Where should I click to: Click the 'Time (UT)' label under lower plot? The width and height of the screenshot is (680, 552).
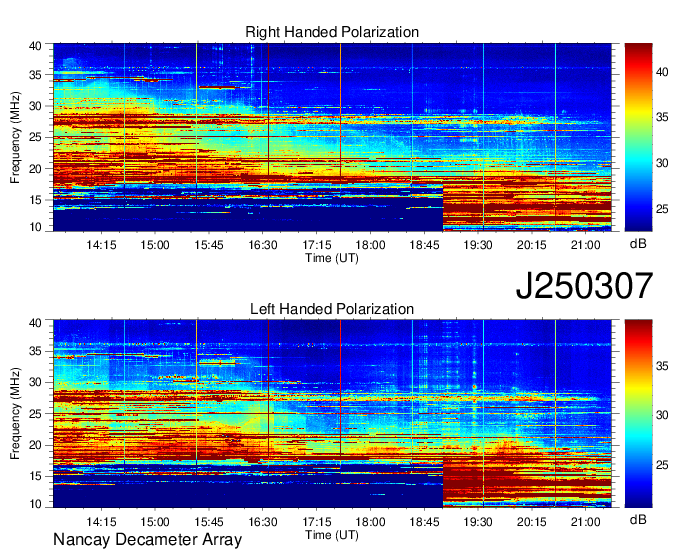(332, 535)
